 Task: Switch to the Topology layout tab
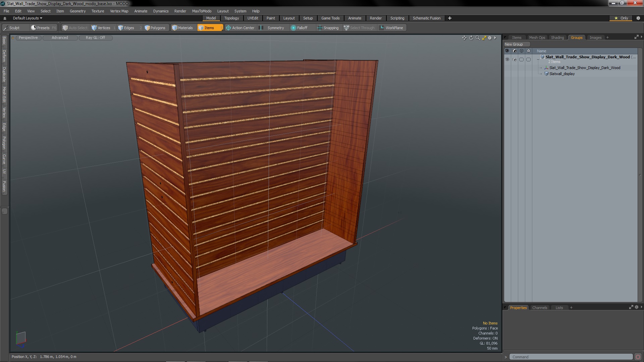[x=231, y=18]
